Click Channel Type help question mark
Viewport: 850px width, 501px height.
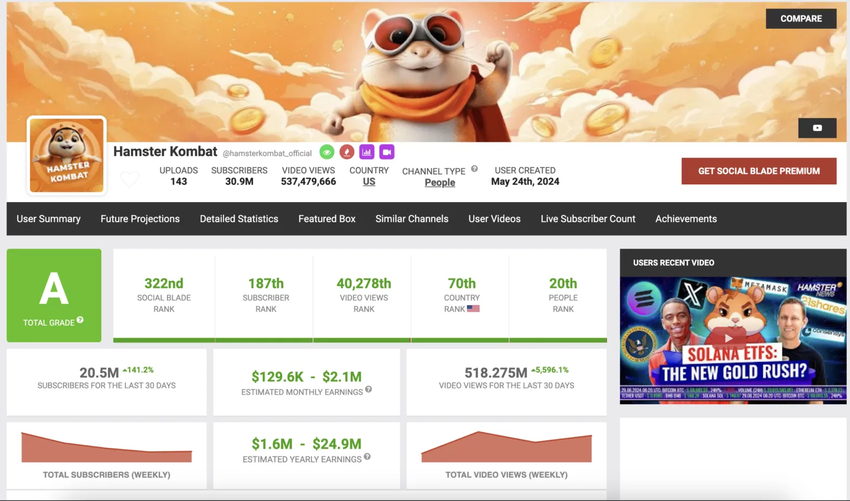tap(474, 169)
